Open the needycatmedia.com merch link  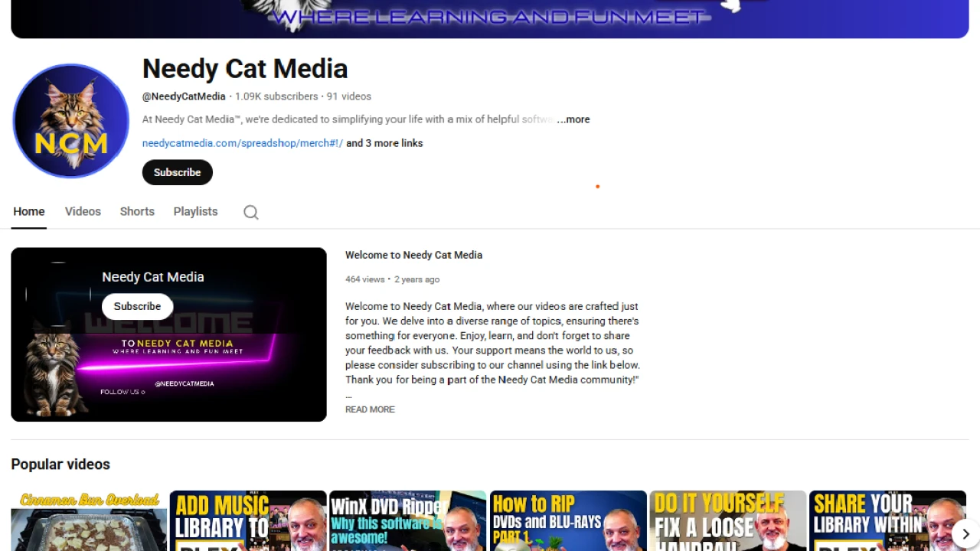[x=243, y=143]
